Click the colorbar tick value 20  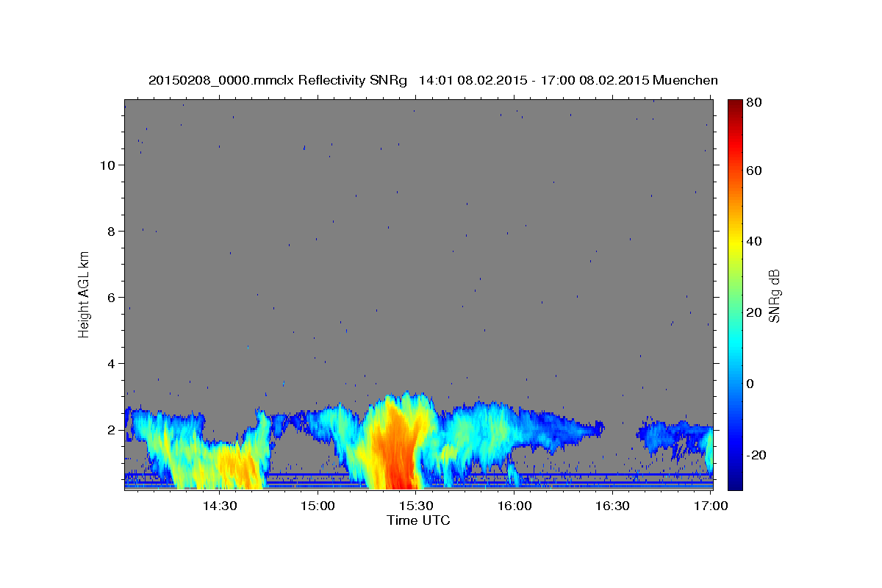point(753,312)
